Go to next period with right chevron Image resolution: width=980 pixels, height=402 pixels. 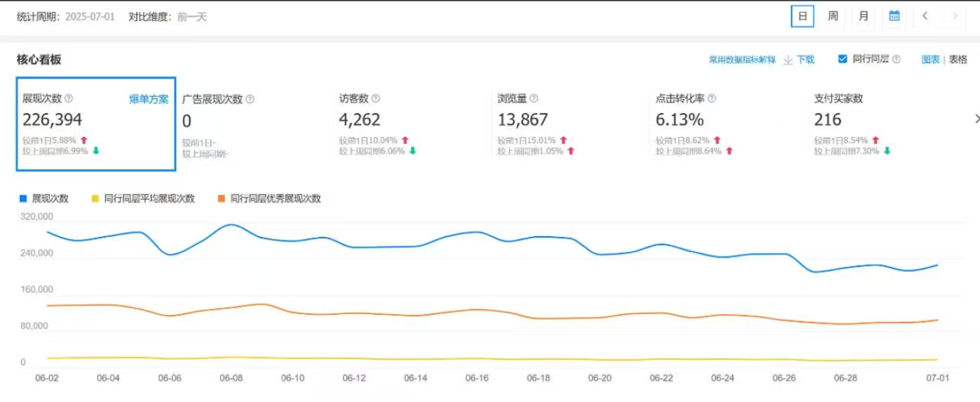(955, 16)
